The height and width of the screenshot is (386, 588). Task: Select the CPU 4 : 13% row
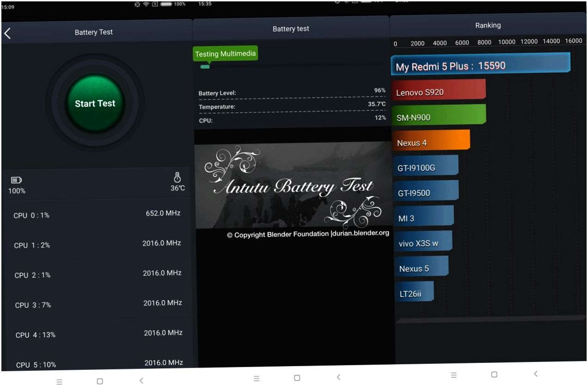(98, 334)
